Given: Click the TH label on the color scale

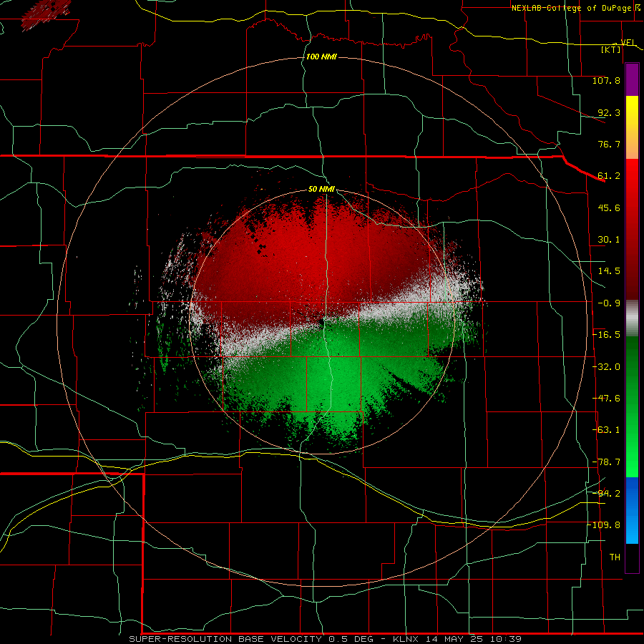Looking at the screenshot, I should (615, 557).
